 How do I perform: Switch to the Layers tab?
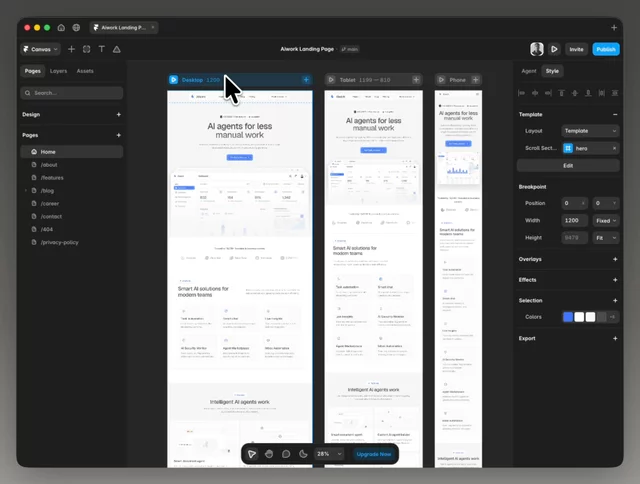58,71
